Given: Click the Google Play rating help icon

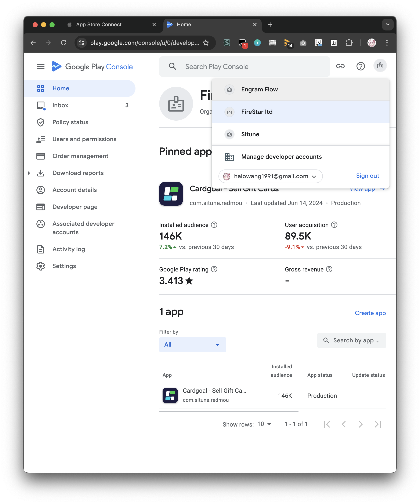Looking at the screenshot, I should tap(214, 269).
